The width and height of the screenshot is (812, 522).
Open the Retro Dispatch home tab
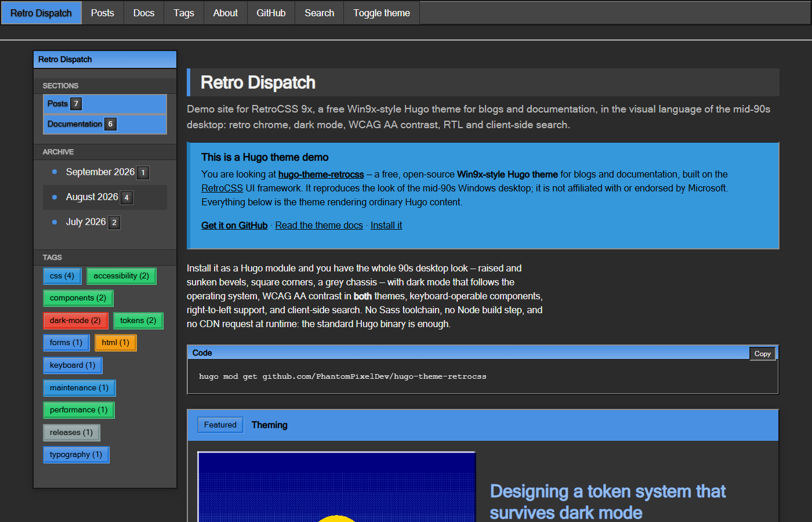(x=41, y=13)
